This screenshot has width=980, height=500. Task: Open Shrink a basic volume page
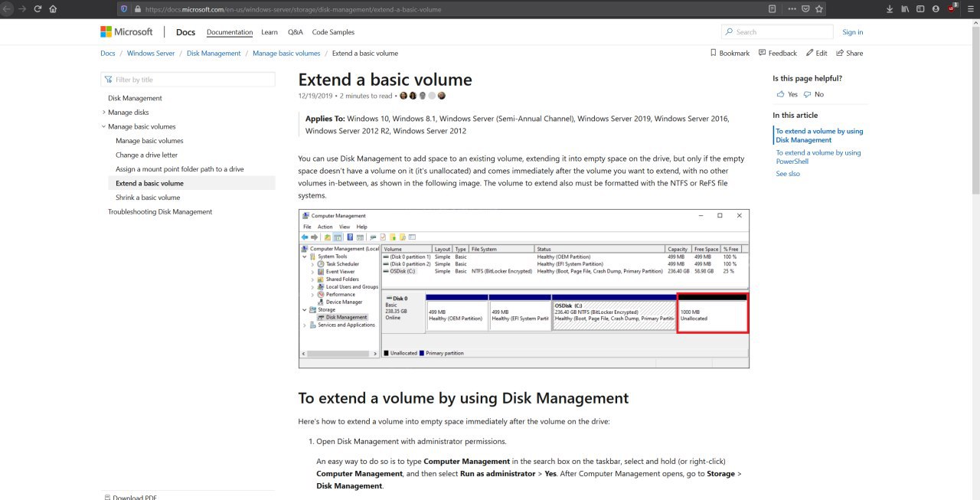(148, 198)
